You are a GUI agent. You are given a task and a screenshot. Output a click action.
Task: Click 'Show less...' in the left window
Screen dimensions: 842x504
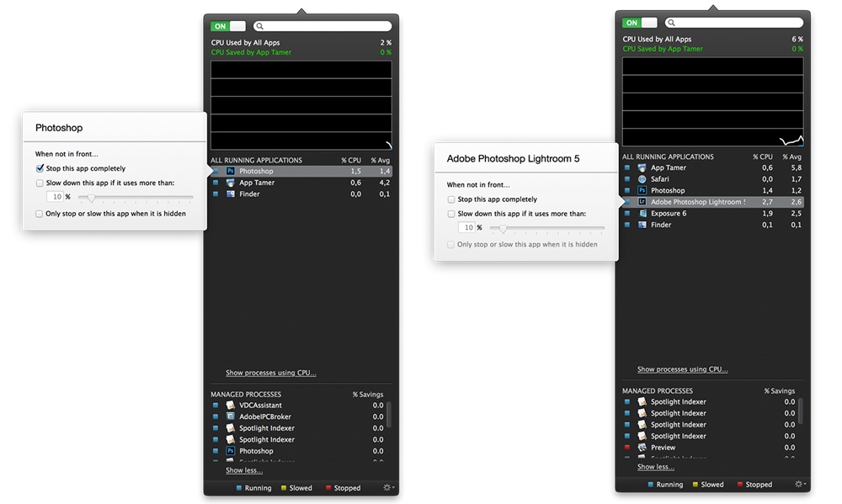click(244, 470)
